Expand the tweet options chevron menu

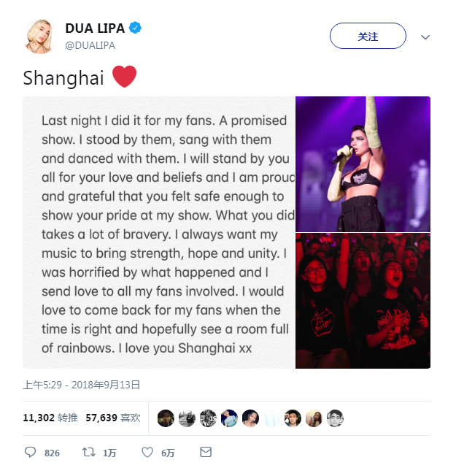click(425, 37)
